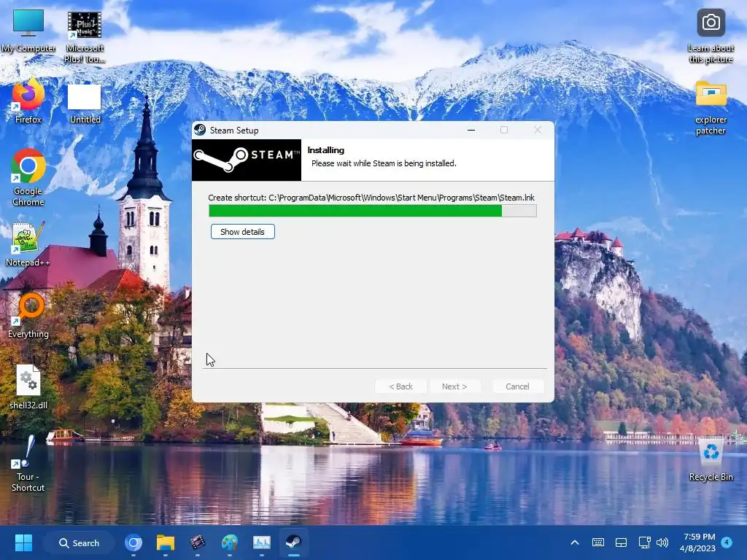Viewport: 747px width, 560px height.
Task: Open My Computer desktop icon
Action: click(x=28, y=31)
